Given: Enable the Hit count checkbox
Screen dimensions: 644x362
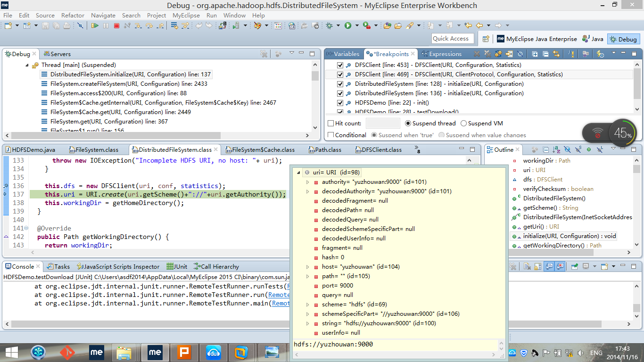Looking at the screenshot, I should click(x=331, y=123).
